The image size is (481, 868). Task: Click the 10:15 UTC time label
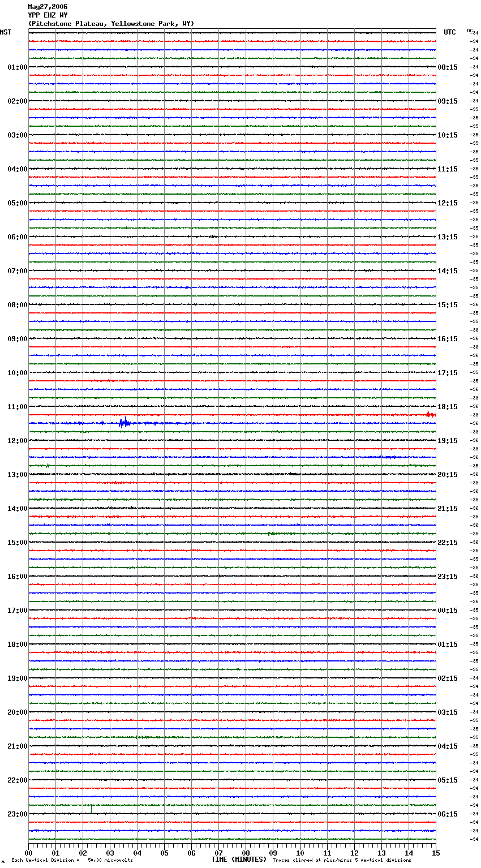coord(448,135)
